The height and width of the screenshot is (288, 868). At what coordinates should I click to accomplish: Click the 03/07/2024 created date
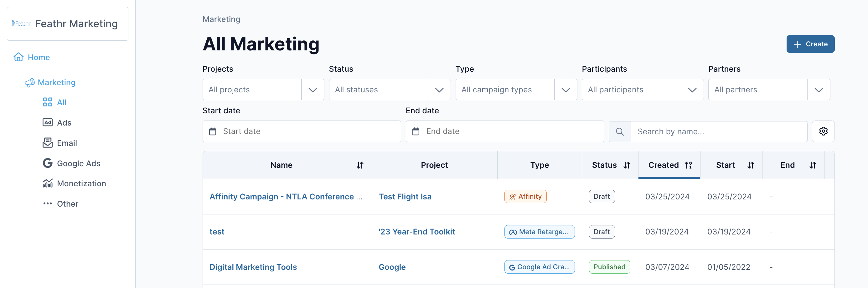coord(667,267)
